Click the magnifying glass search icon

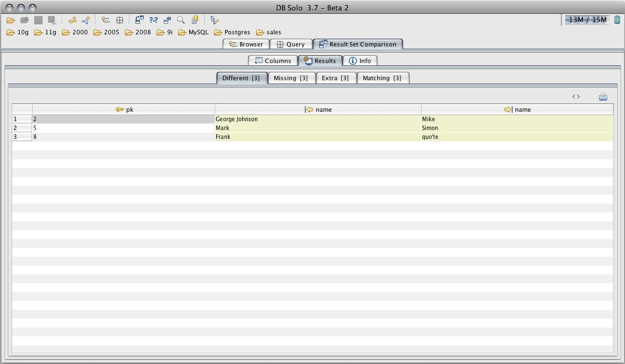[181, 20]
